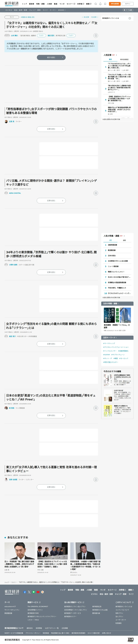The image size is (138, 644).
Task: Open 最新順 in the top navigation
Action: 31,4
